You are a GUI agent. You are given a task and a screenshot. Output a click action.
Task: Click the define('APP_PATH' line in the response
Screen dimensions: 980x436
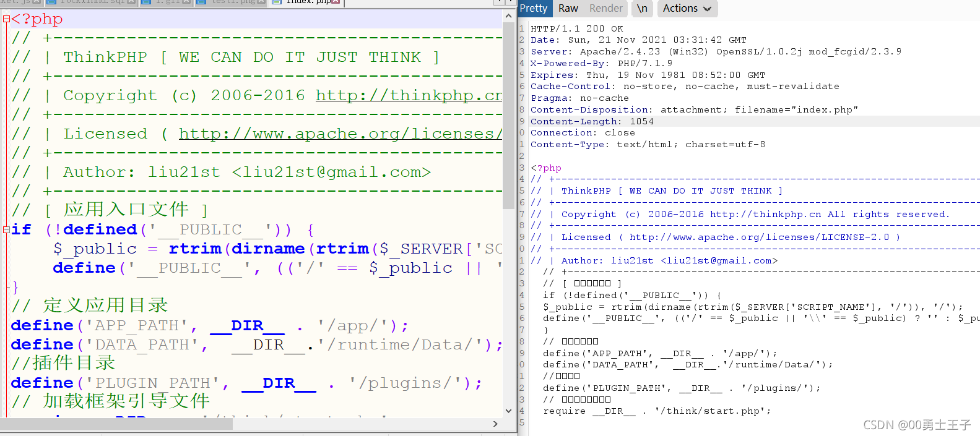pos(660,353)
